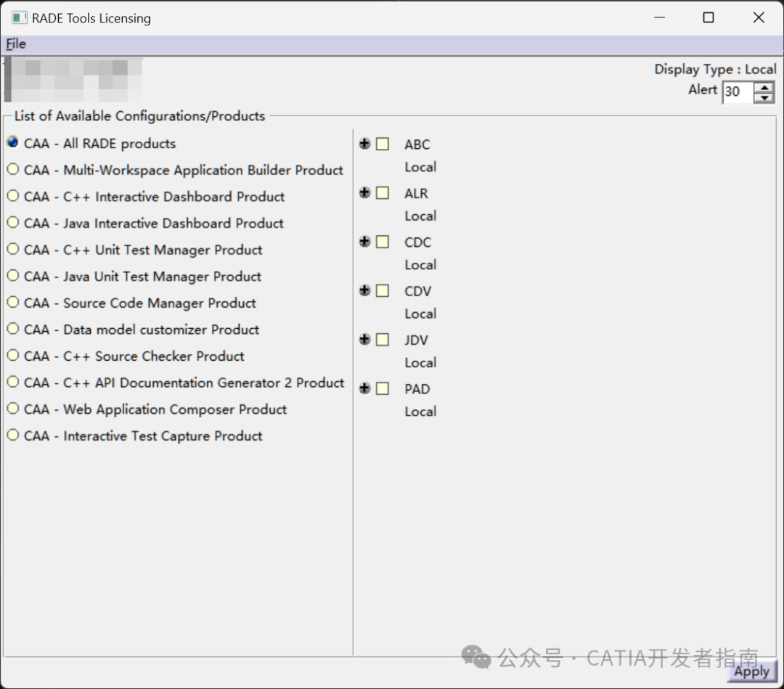This screenshot has width=784, height=689.
Task: Click the JDV product label
Action: pos(416,340)
